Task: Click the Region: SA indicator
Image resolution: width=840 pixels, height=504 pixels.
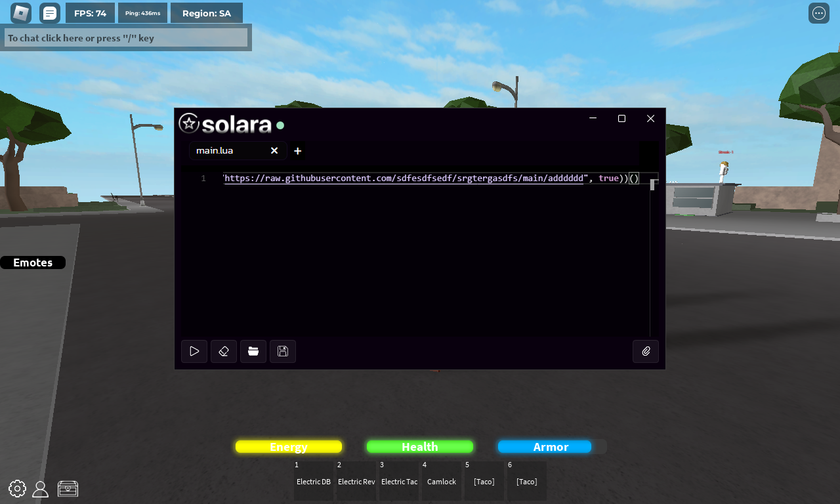Action: point(207,13)
